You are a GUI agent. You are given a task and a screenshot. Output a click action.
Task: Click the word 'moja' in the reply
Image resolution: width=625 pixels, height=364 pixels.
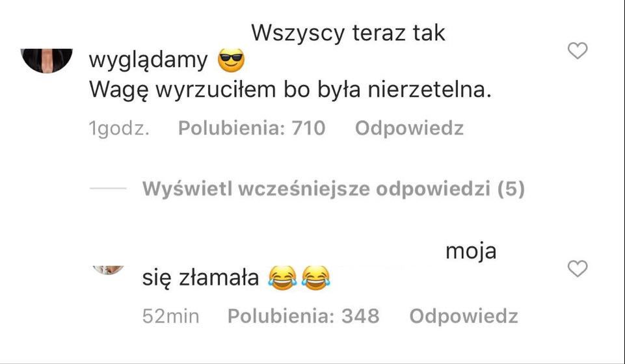pos(471,252)
